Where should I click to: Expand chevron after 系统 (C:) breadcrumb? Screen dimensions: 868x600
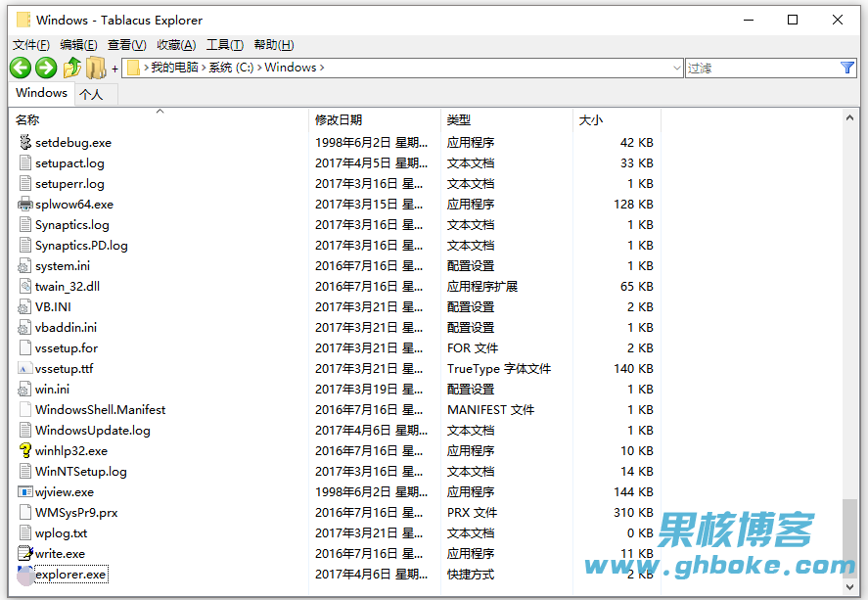(259, 68)
